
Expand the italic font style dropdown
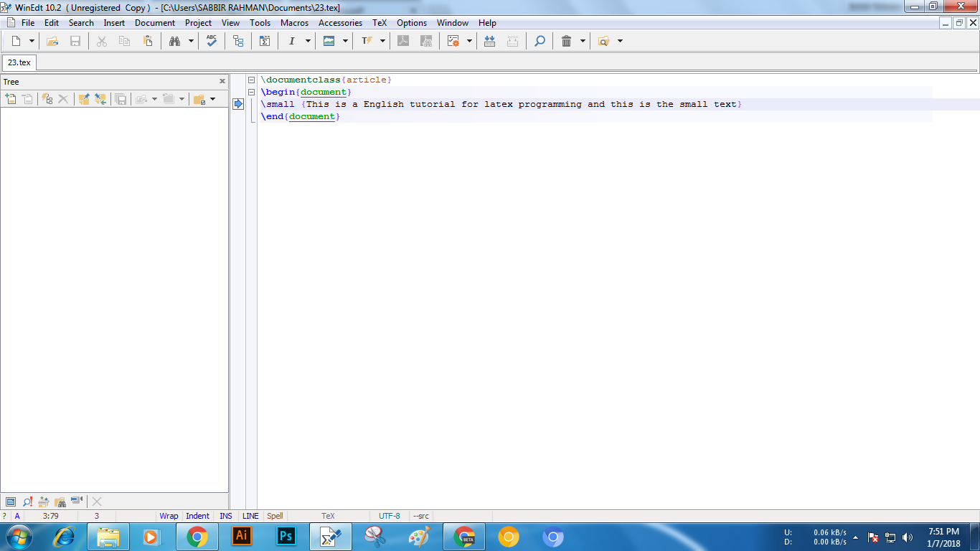coord(308,42)
